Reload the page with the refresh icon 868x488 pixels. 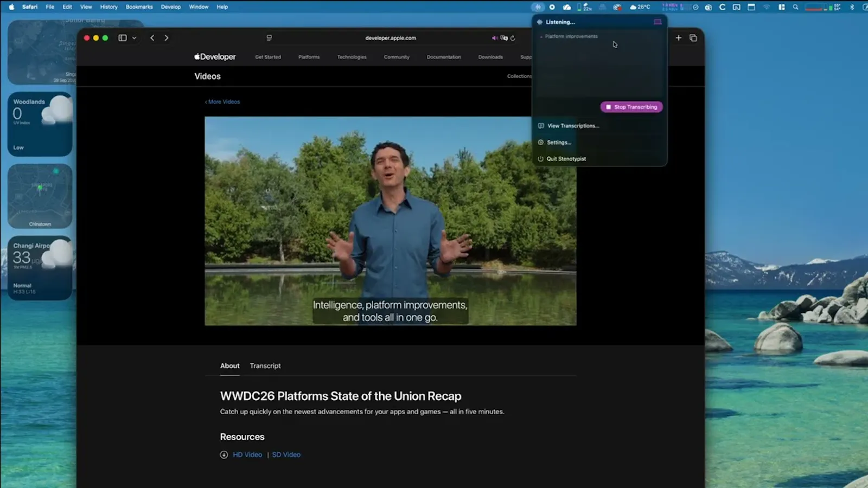513,38
